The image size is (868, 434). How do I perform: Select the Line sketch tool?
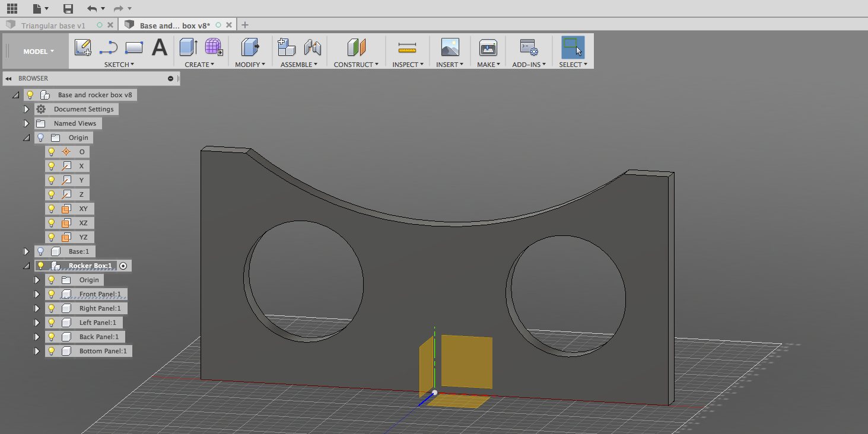coord(108,47)
